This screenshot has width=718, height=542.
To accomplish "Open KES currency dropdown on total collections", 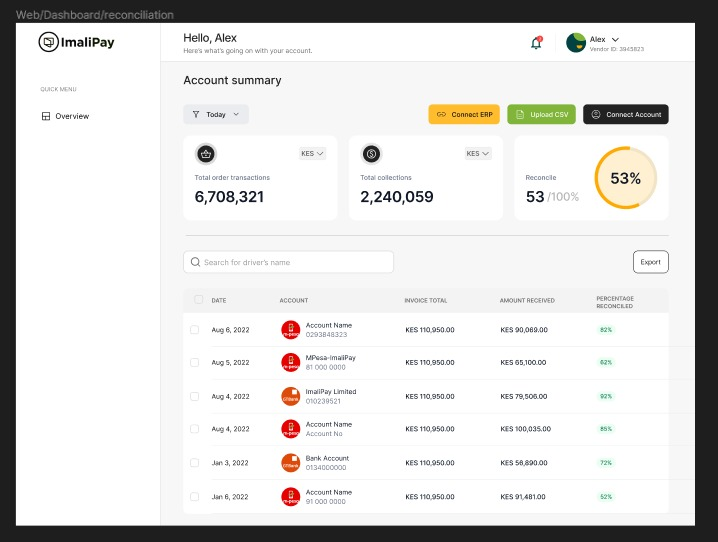I will pos(478,153).
